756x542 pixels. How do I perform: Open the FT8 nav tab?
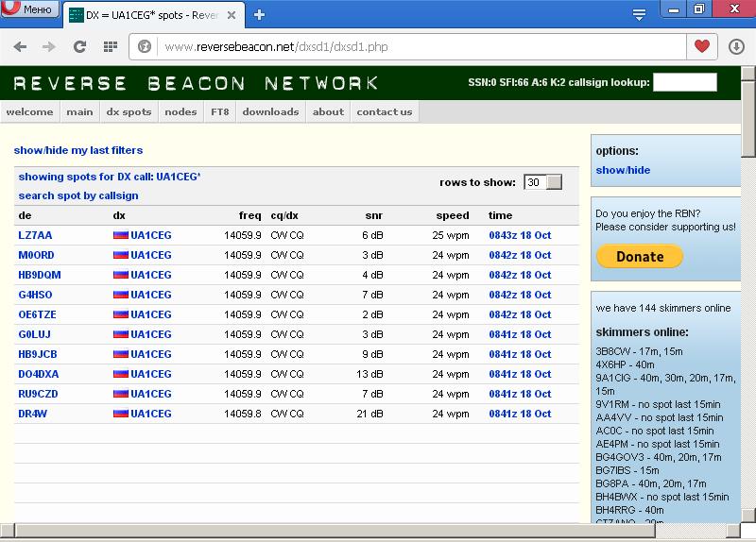(x=220, y=111)
